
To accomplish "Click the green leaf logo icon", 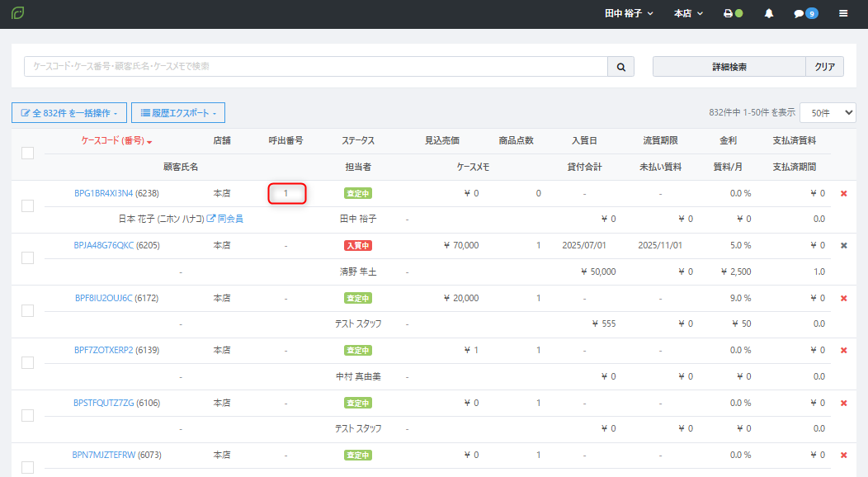I will pos(17,14).
